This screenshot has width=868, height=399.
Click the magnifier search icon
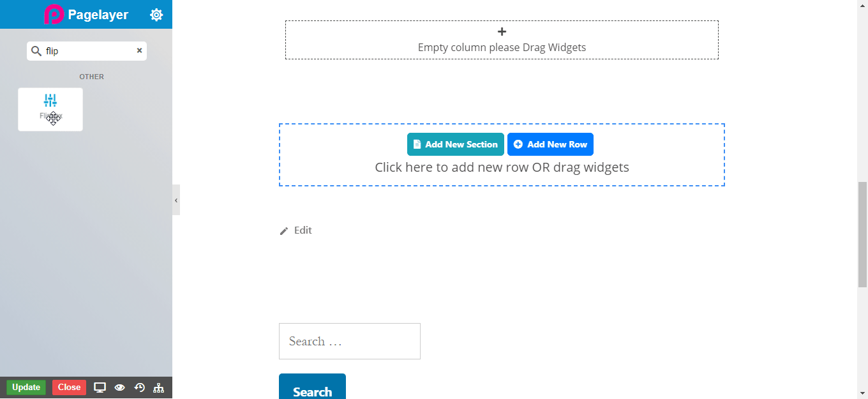pyautogui.click(x=36, y=51)
